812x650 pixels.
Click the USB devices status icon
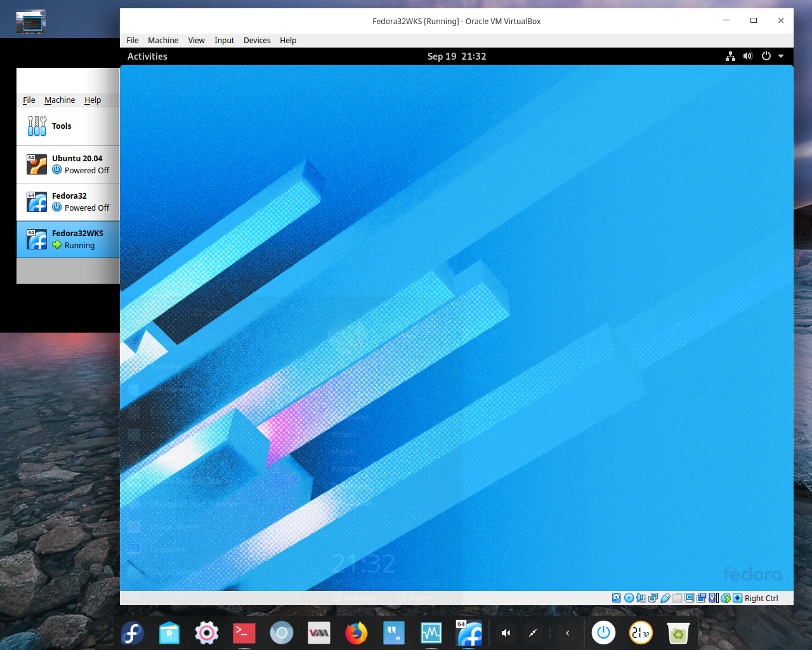click(x=665, y=598)
